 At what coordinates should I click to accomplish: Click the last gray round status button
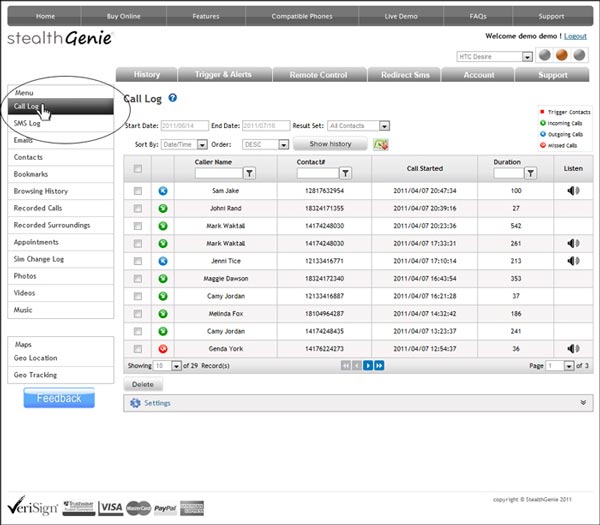[579, 55]
